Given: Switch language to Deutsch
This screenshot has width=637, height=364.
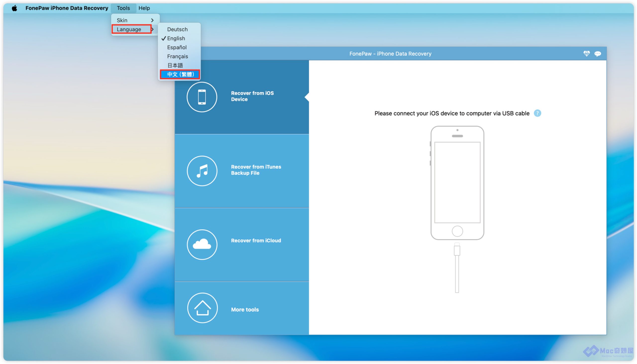Looking at the screenshot, I should click(x=177, y=29).
